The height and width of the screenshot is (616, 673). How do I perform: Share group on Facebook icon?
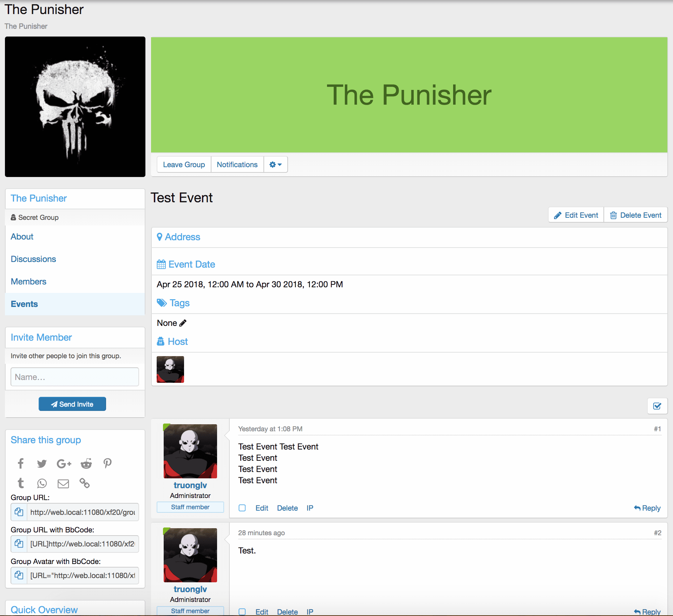[21, 464]
